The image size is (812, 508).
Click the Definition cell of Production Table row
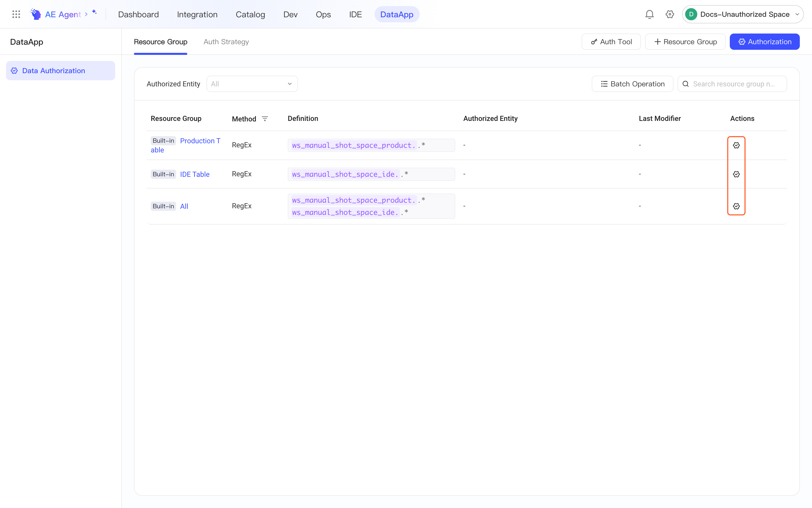click(371, 145)
